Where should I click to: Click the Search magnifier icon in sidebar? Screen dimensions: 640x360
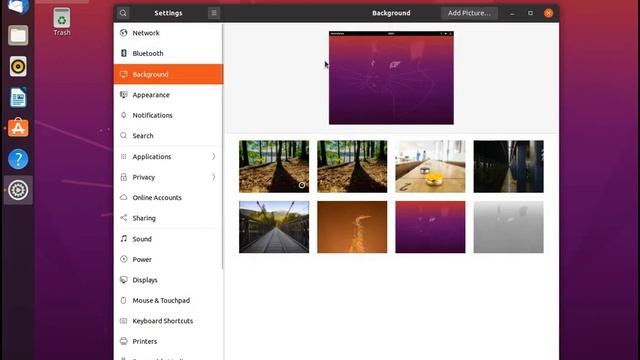(x=124, y=135)
